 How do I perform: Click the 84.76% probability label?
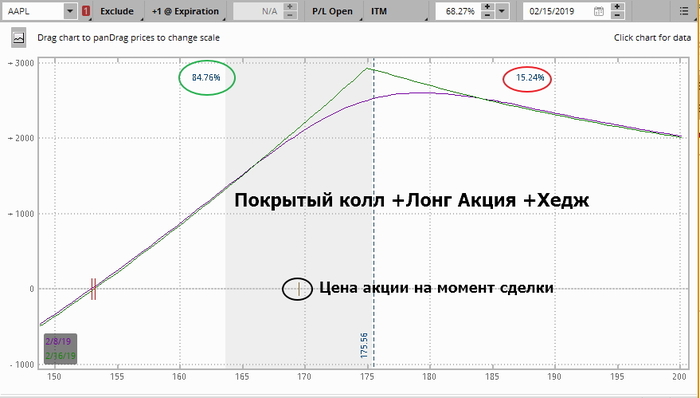coord(206,78)
